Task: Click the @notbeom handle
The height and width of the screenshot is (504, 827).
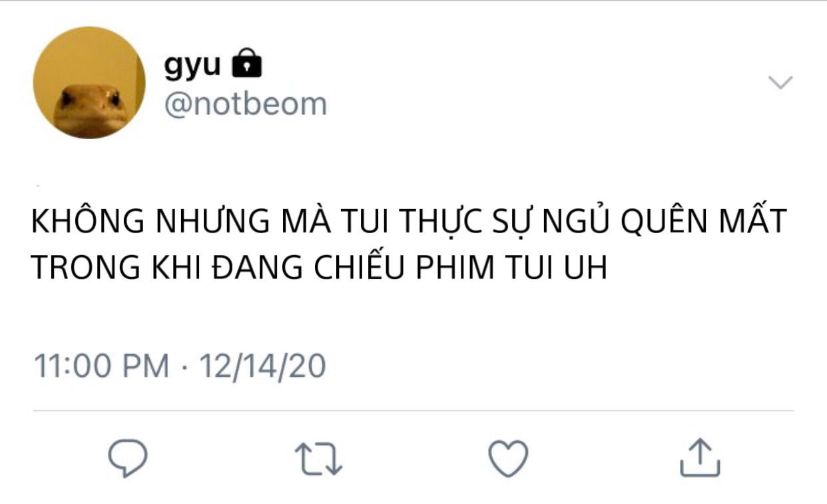Action: 246,104
